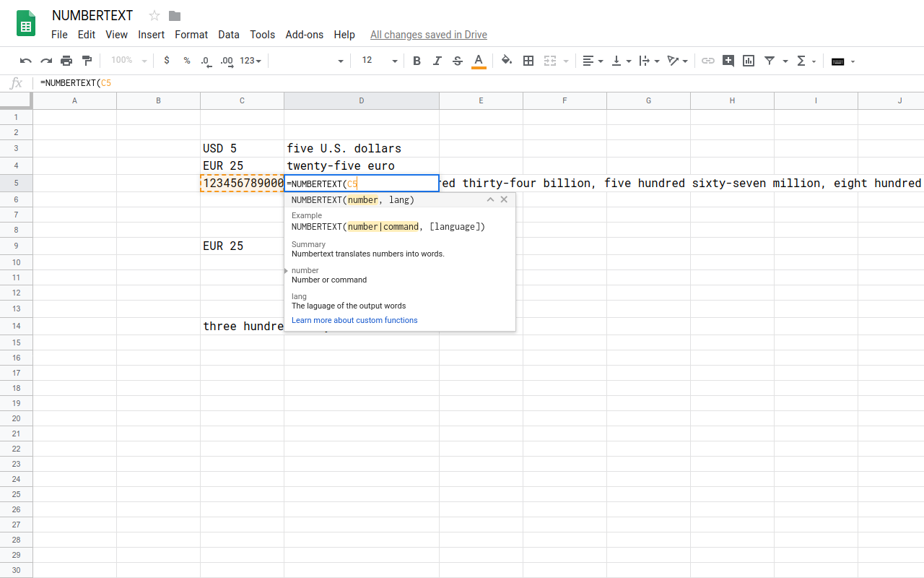The height and width of the screenshot is (578, 924).
Task: Click the NUMBERTEXT document title
Action: coord(92,16)
